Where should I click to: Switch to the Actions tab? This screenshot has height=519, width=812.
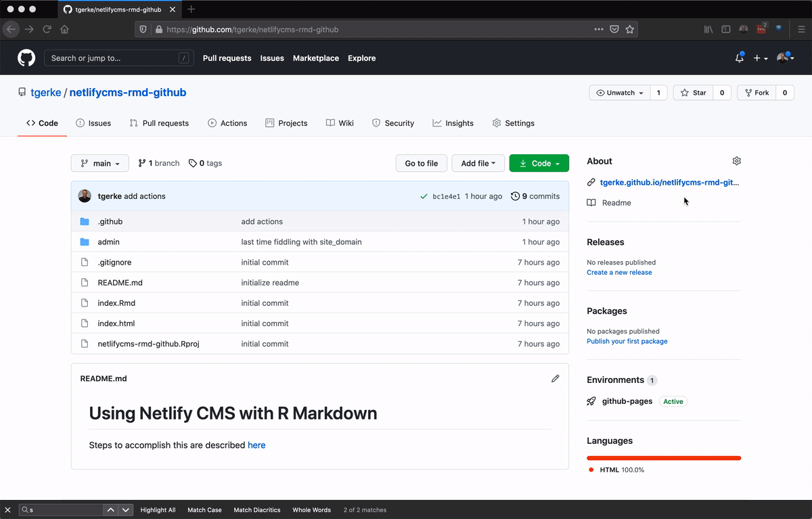tap(227, 123)
